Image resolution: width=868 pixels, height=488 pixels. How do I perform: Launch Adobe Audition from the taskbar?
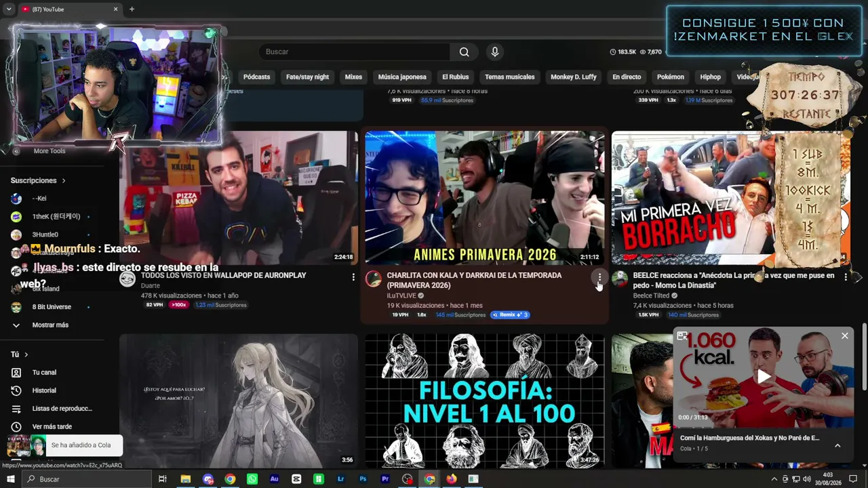(274, 479)
